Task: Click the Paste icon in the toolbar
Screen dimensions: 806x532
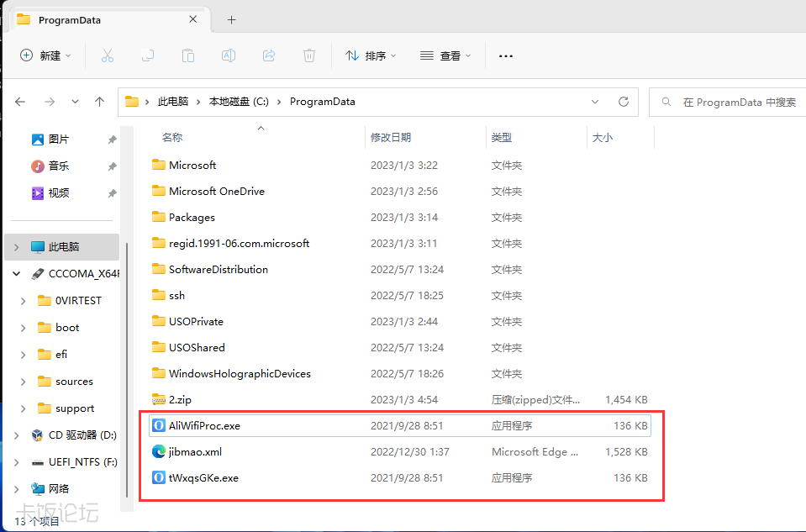Action: pyautogui.click(x=187, y=55)
